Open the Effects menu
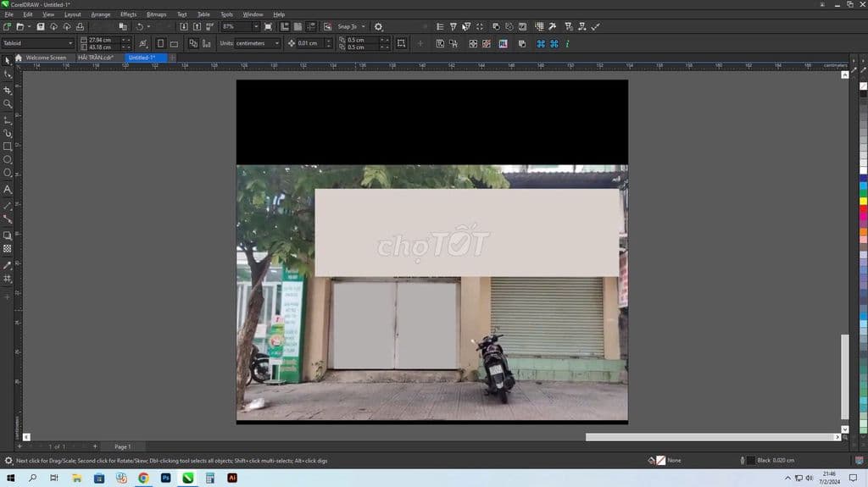 129,14
